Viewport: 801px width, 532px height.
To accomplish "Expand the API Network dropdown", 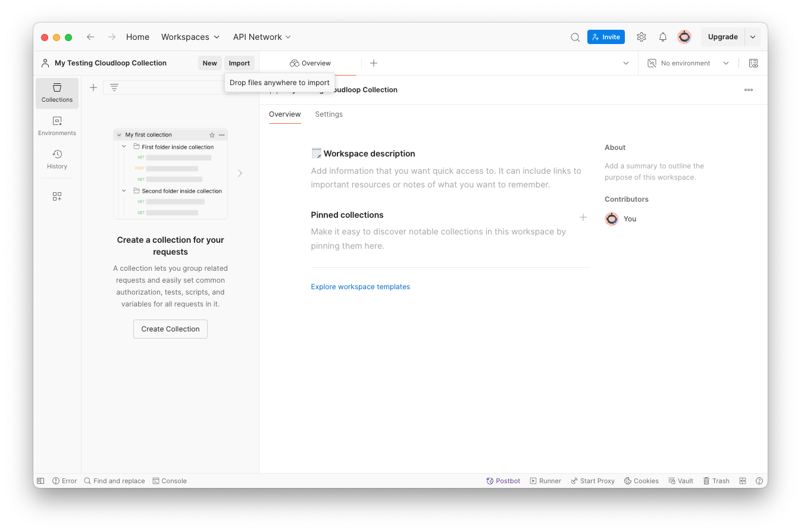I will point(262,37).
